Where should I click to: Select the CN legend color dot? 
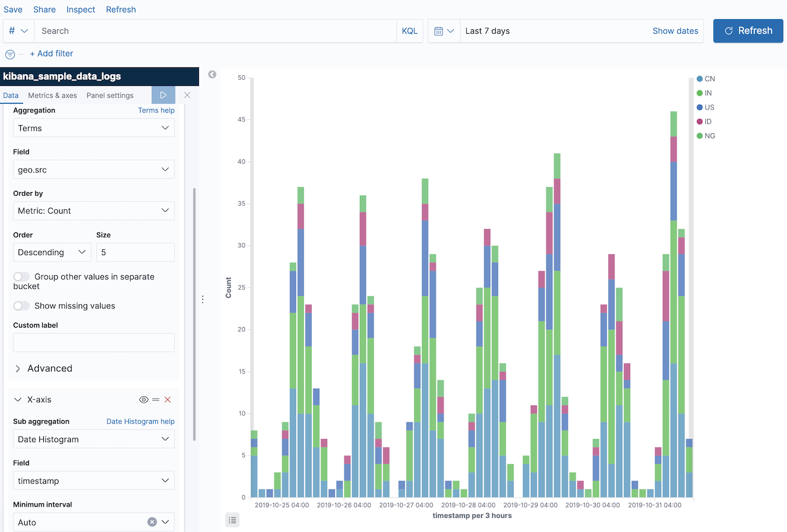click(x=699, y=79)
